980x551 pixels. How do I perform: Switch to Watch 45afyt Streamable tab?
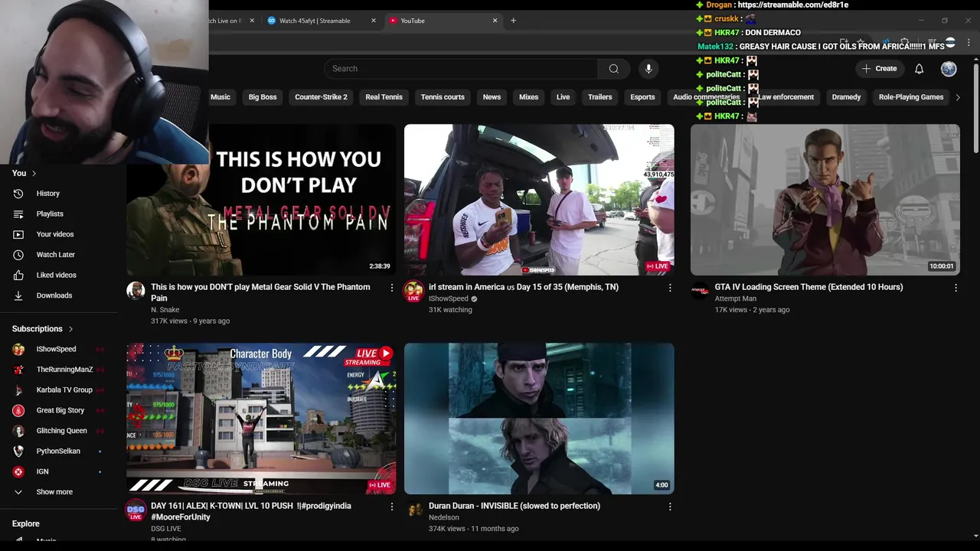315,21
